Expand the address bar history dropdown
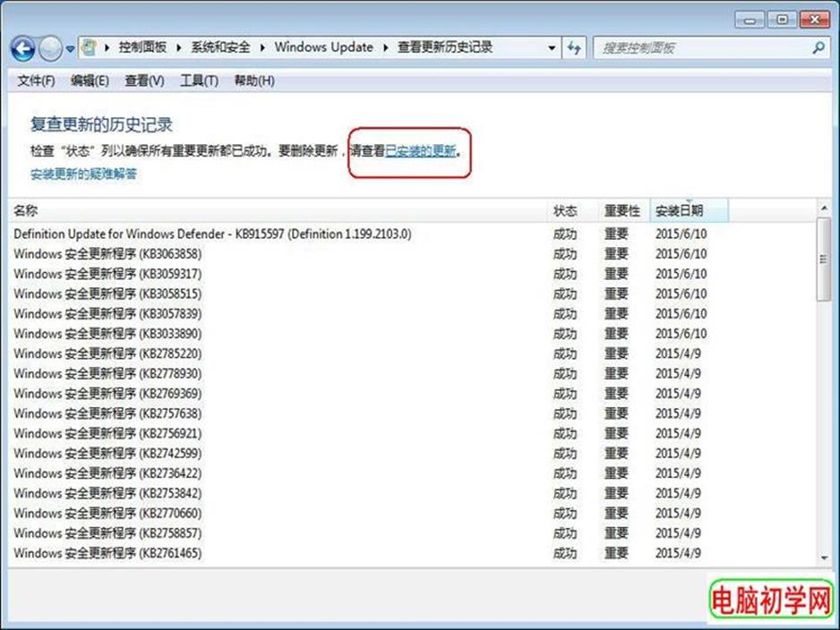The width and height of the screenshot is (840, 630). (x=552, y=47)
